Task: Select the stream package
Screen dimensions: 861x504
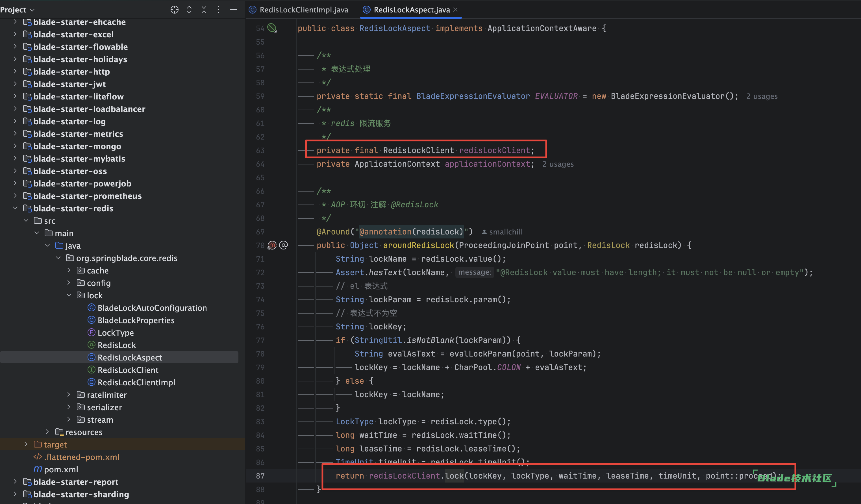Action: point(100,420)
